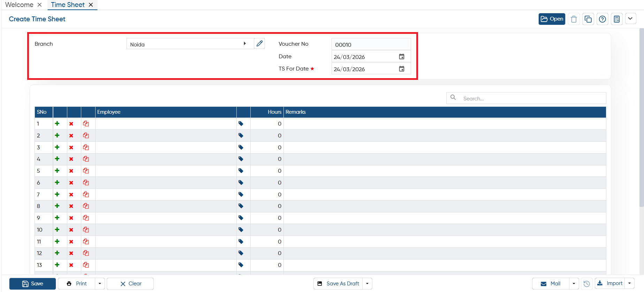Open the help question mark icon
This screenshot has height=292, width=644.
coord(603,19)
